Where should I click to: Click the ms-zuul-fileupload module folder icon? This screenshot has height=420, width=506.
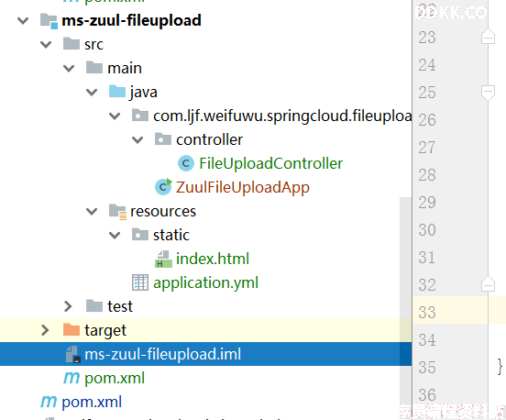click(49, 21)
